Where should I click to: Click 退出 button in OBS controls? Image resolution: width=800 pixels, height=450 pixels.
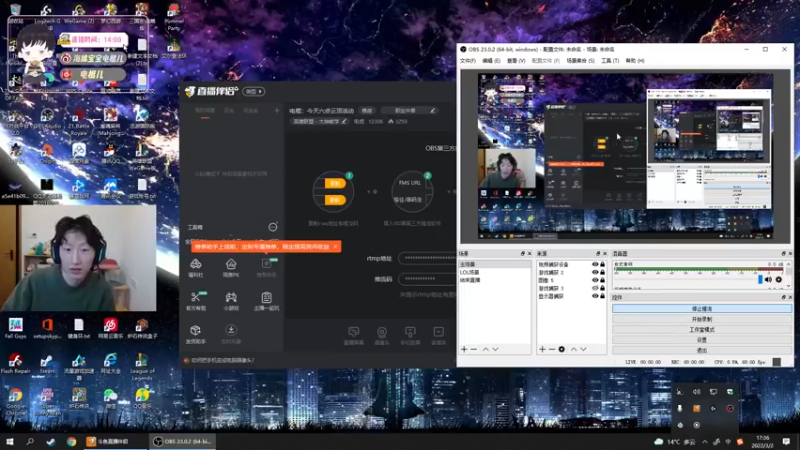(x=702, y=351)
